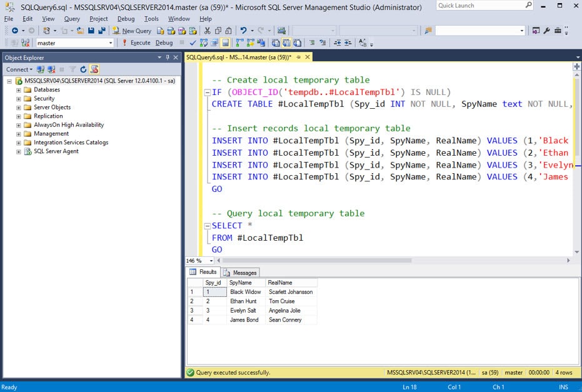Click the Parse checkmark icon

point(193,43)
